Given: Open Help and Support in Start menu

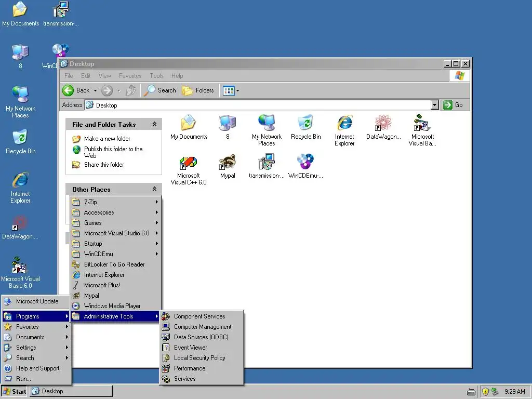Looking at the screenshot, I should tap(36, 368).
